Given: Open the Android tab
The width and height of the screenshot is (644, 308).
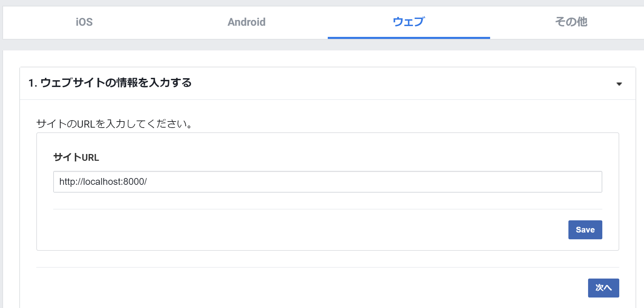Looking at the screenshot, I should tap(246, 22).
